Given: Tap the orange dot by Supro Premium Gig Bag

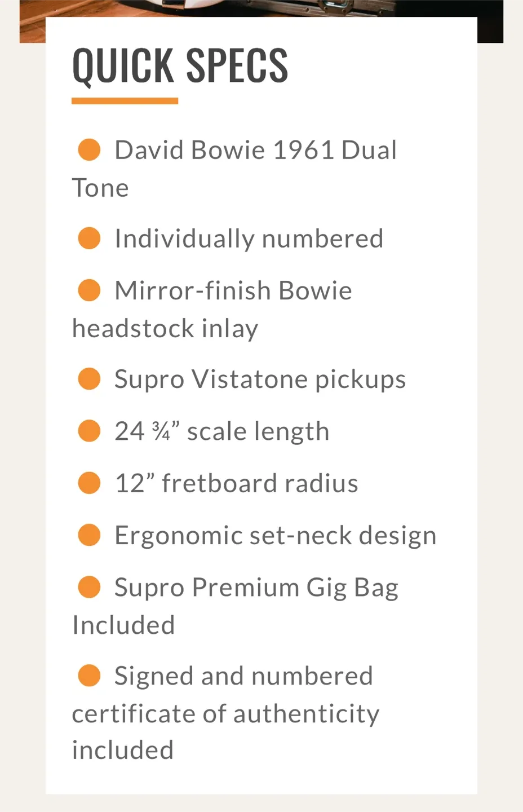Looking at the screenshot, I should pyautogui.click(x=89, y=587).
